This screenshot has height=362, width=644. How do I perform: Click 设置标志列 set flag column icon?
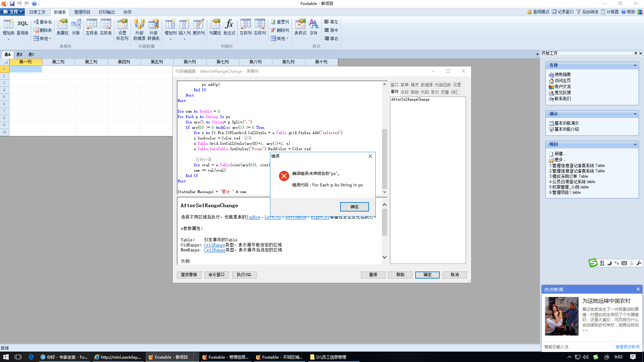(x=122, y=29)
